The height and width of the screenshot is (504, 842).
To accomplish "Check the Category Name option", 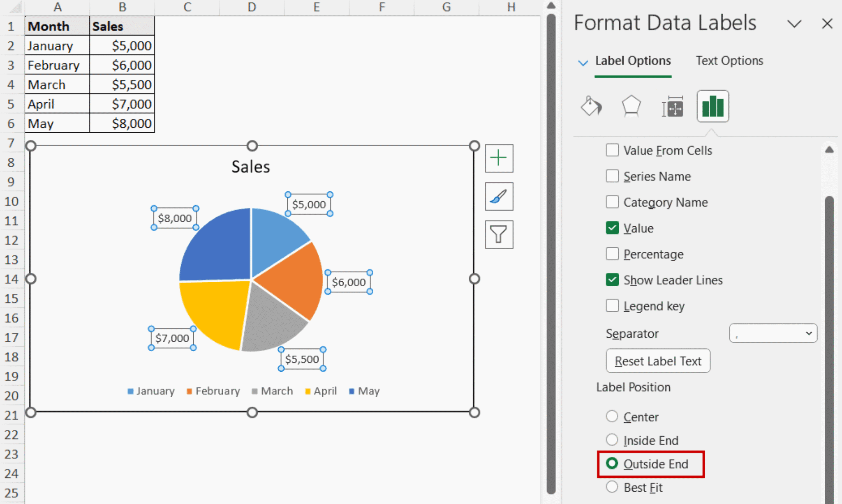I will [x=612, y=202].
